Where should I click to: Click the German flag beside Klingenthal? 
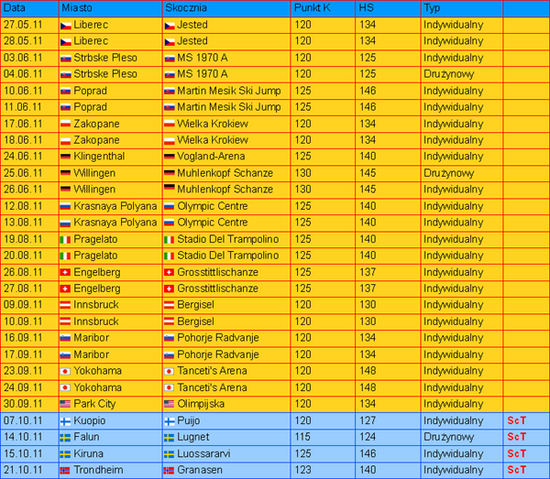tap(66, 156)
